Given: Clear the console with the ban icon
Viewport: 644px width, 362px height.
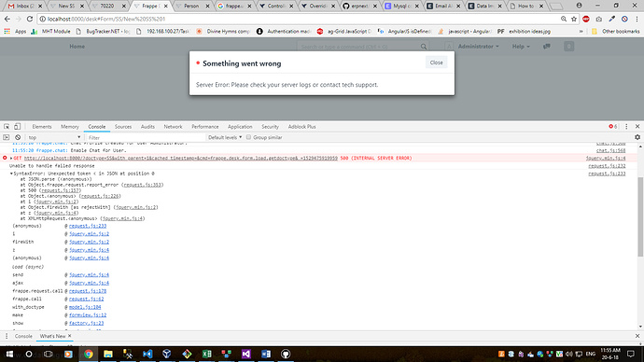Looking at the screenshot, I should pyautogui.click(x=18, y=137).
